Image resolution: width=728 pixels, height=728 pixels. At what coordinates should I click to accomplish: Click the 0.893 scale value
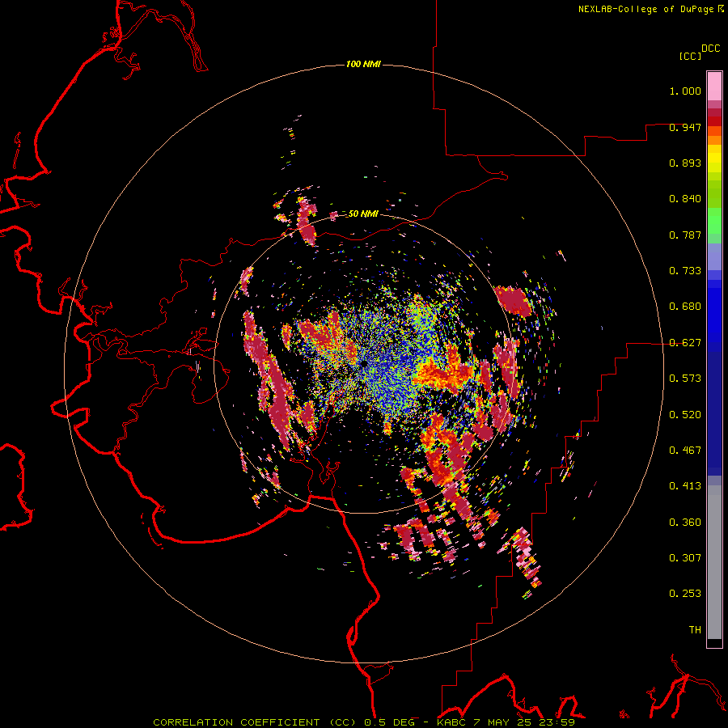click(x=685, y=163)
